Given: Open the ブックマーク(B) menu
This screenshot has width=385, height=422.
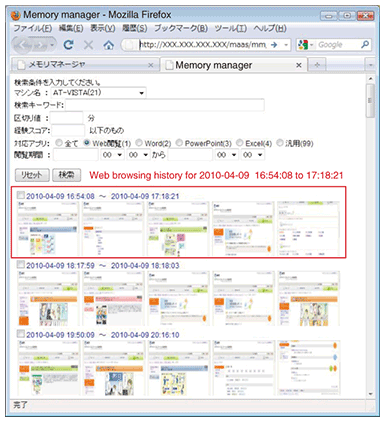Looking at the screenshot, I should pos(181,28).
